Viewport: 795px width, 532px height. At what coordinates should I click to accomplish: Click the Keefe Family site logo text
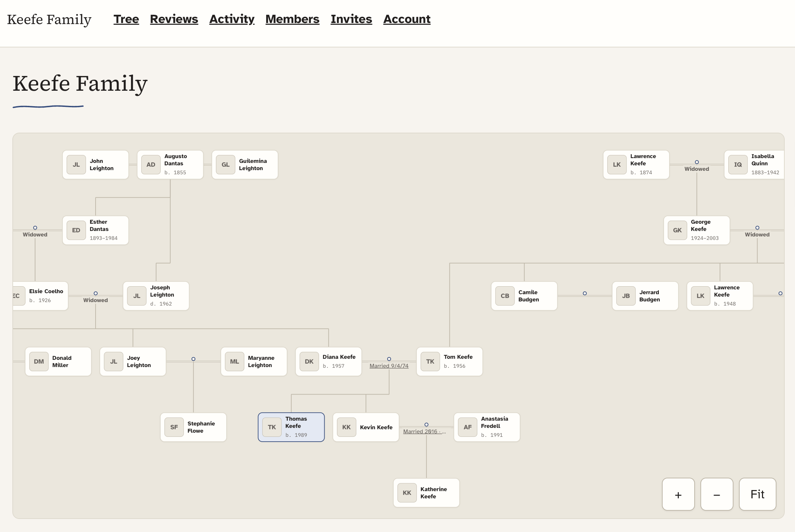coord(49,20)
